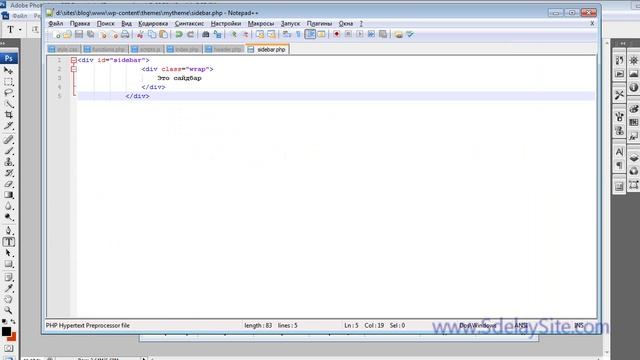Click the Replace icon in Notepad++ toolbar
Image resolution: width=640 pixels, height=360 pixels.
[x=217, y=35]
